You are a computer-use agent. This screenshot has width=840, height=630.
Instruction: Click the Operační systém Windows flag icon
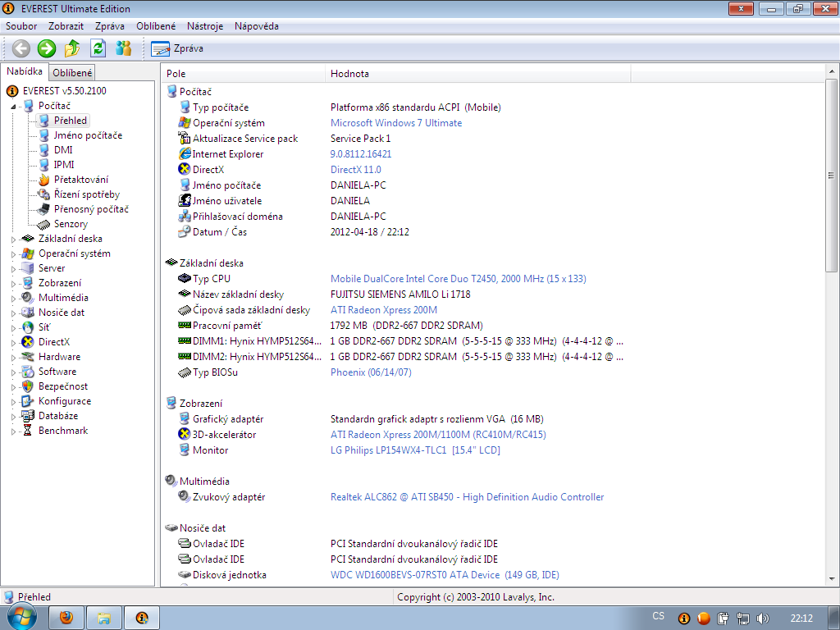pos(28,253)
